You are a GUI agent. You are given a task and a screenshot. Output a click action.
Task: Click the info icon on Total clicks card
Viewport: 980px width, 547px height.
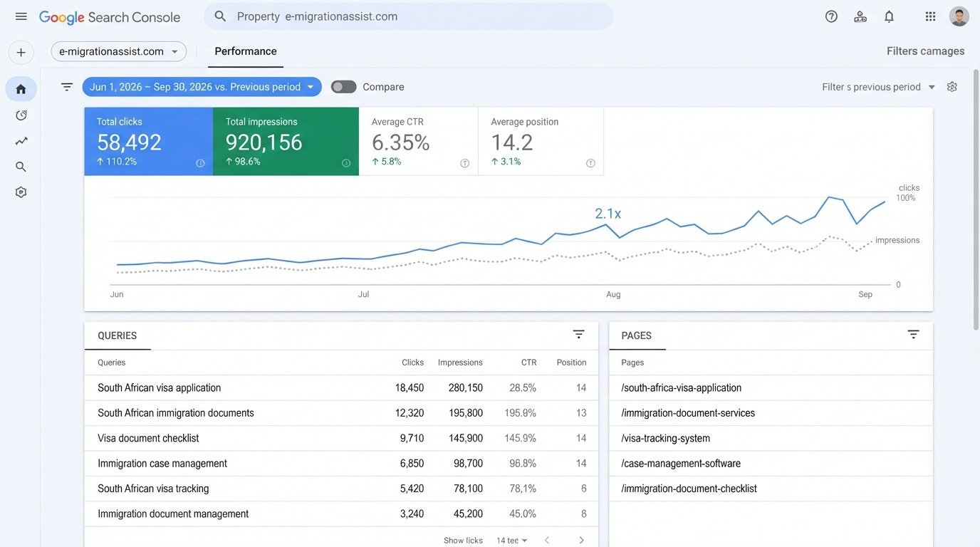pos(200,163)
